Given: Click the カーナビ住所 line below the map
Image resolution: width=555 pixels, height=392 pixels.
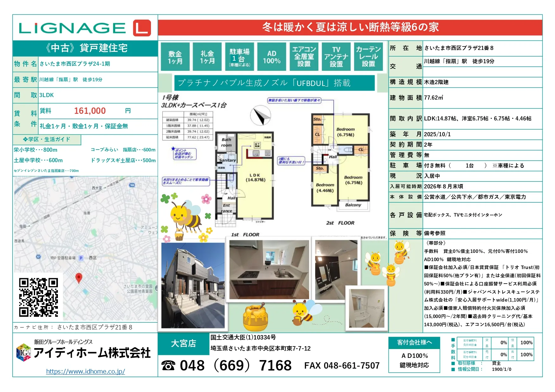Looking at the screenshot, I should 73,327.
